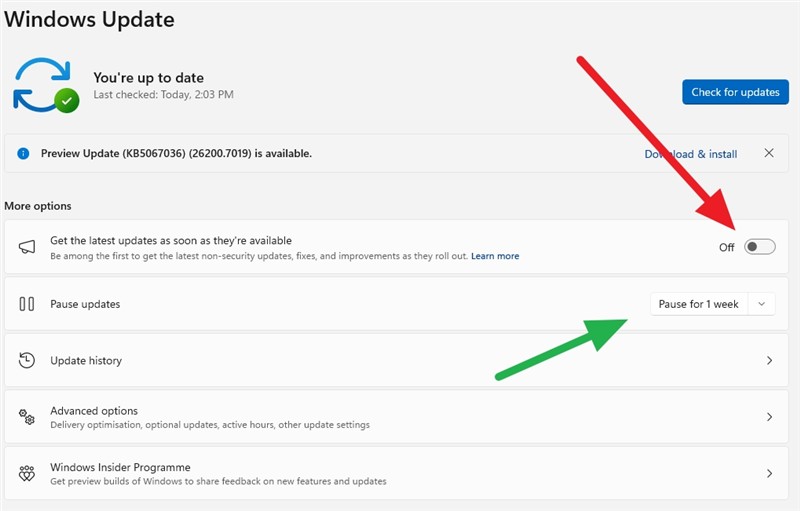Image resolution: width=800 pixels, height=511 pixels.
Task: Open the Windows Insider Programme entry
Action: coord(120,468)
